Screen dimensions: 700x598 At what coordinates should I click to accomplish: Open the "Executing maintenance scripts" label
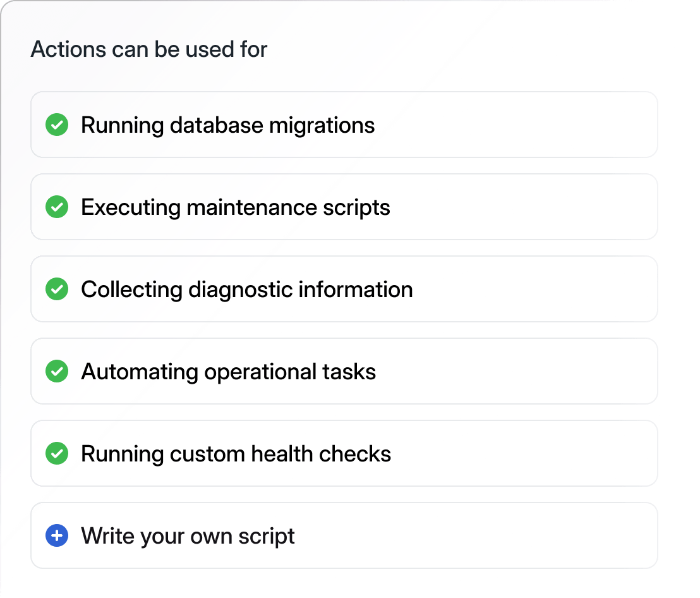[235, 207]
